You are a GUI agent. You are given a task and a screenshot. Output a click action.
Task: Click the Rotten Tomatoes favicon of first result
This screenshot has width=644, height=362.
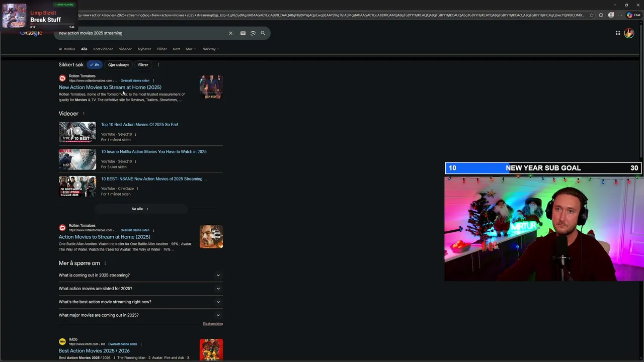coord(62,78)
